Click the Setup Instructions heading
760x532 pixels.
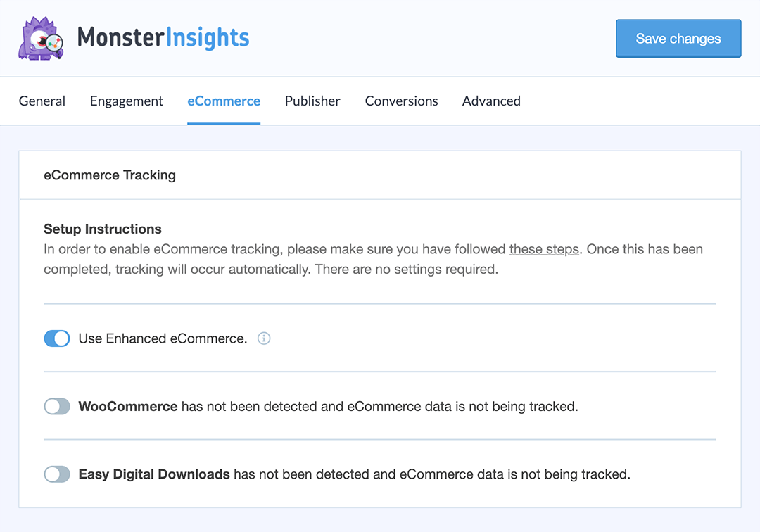(103, 229)
